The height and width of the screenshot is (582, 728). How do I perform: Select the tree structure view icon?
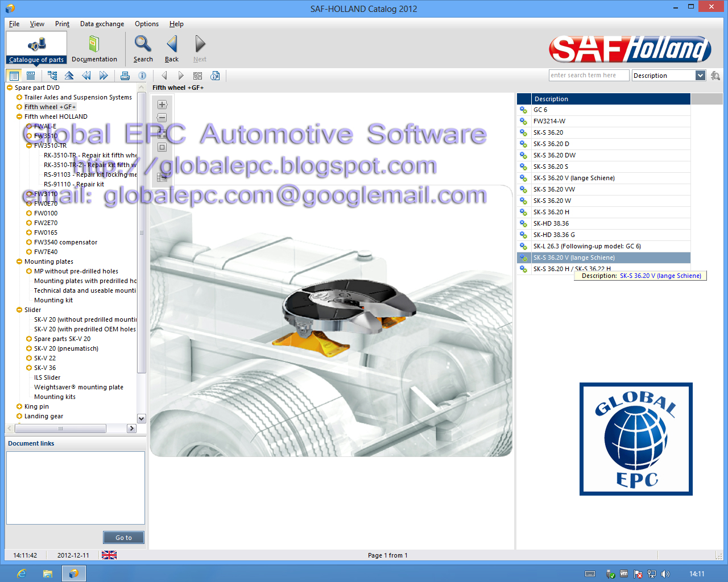52,75
